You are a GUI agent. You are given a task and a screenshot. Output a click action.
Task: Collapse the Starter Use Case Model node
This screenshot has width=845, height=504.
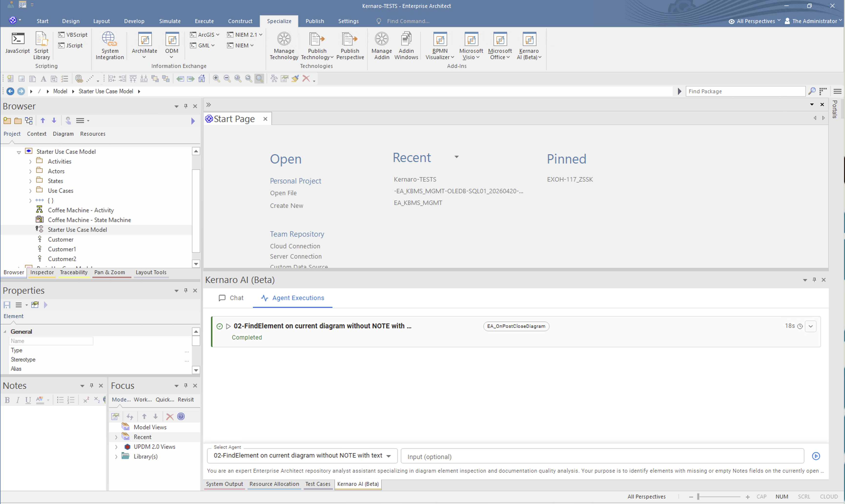click(x=19, y=152)
